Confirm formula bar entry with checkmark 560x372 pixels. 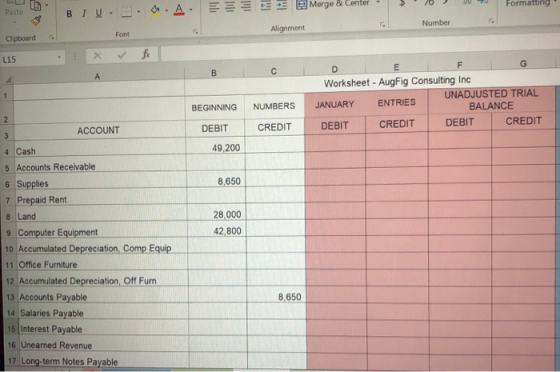122,55
